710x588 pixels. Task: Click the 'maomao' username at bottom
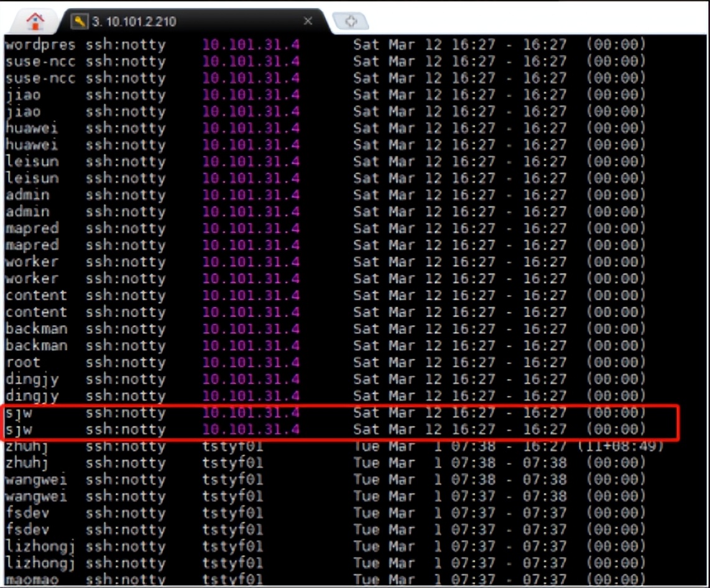pos(32,579)
